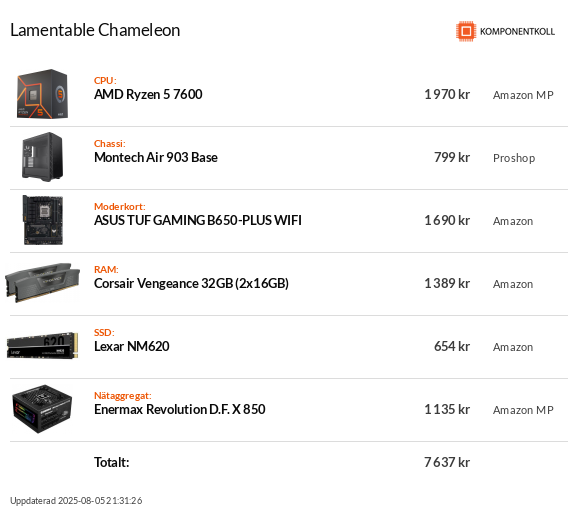The image size is (577, 514).
Task: Click the ASUS TUF motherboard picture
Action: tap(43, 220)
